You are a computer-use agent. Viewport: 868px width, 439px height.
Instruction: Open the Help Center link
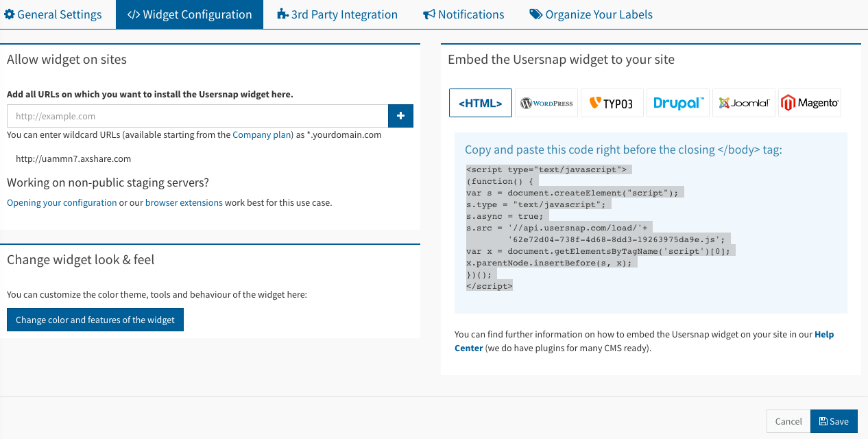[x=644, y=341]
